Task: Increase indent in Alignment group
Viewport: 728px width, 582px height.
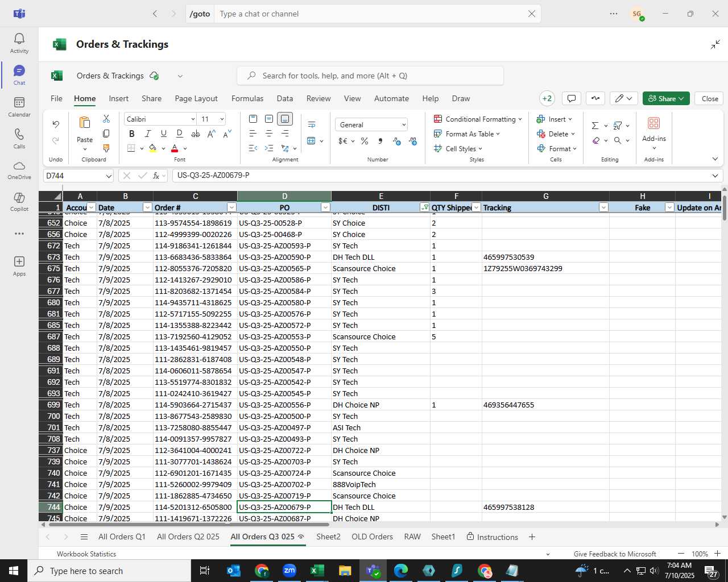Action: pos(269,148)
